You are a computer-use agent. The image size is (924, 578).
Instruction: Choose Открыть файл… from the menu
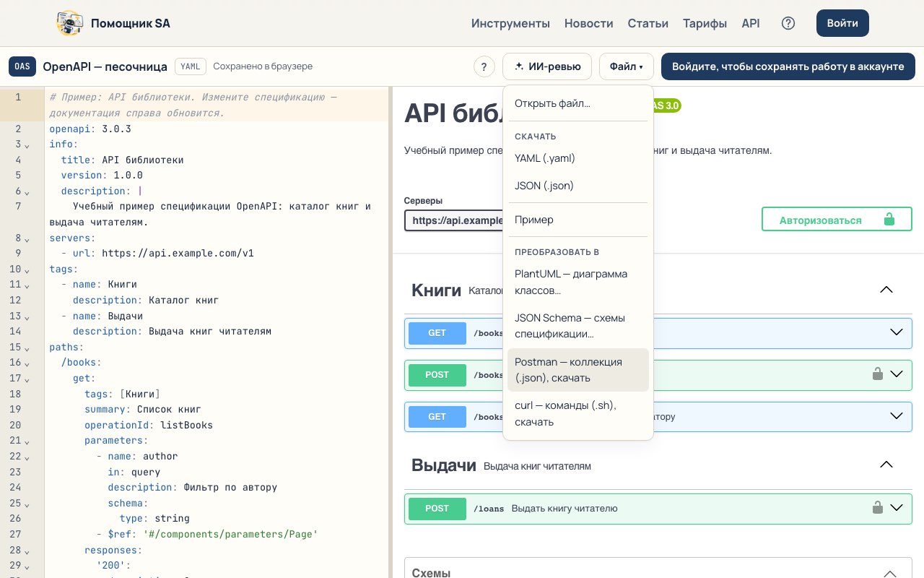click(577, 103)
